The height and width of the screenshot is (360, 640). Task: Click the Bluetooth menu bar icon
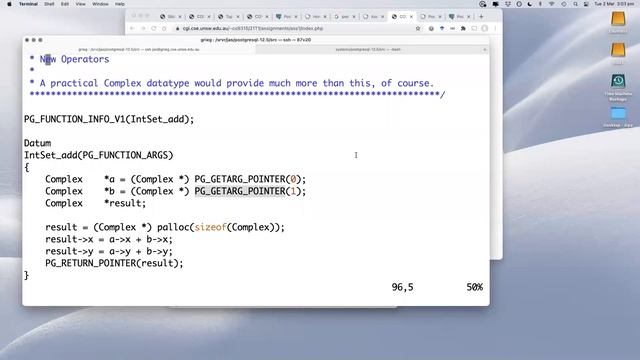click(x=540, y=4)
